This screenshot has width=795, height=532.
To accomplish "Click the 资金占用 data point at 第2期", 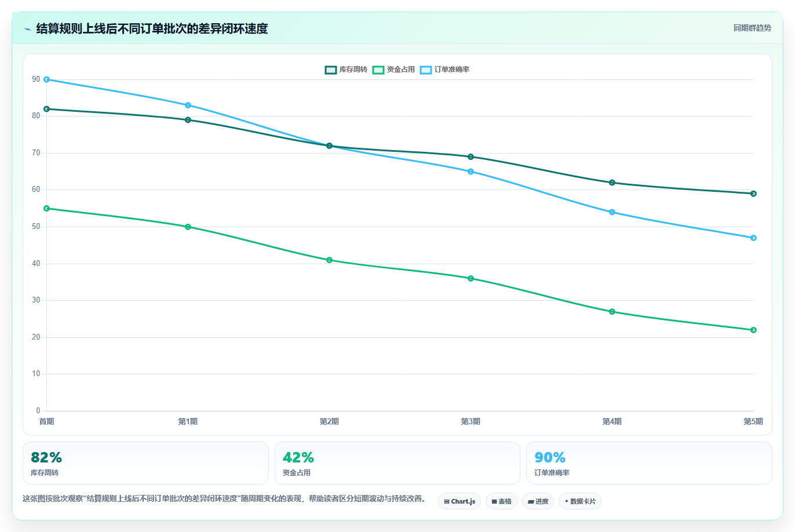I will [x=329, y=260].
